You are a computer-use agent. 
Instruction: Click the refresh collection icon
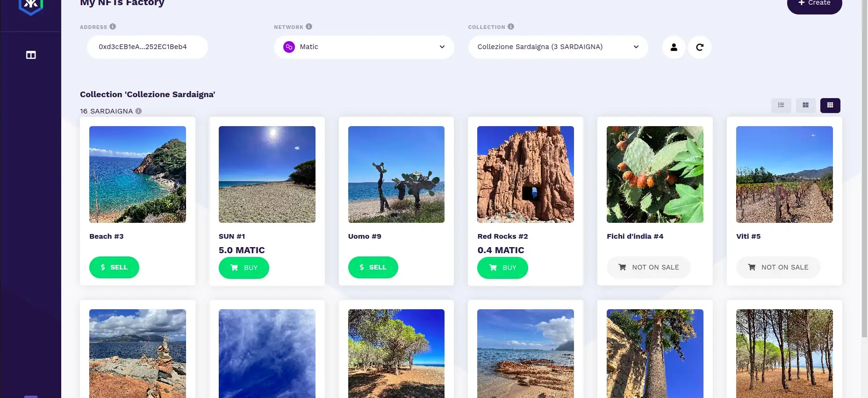pos(700,47)
